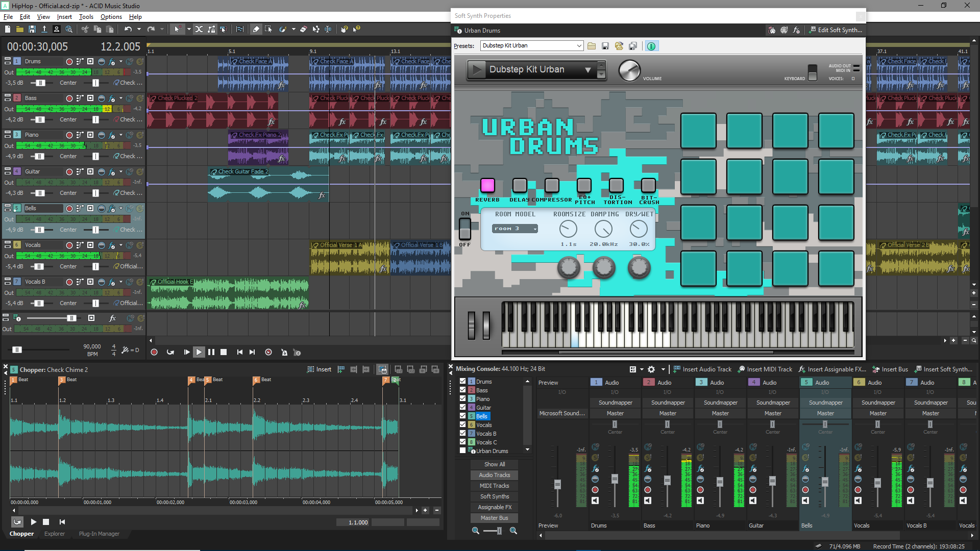The image size is (980, 551).
Task: Enable the REVERB effect in Urban Drums
Action: (x=487, y=185)
